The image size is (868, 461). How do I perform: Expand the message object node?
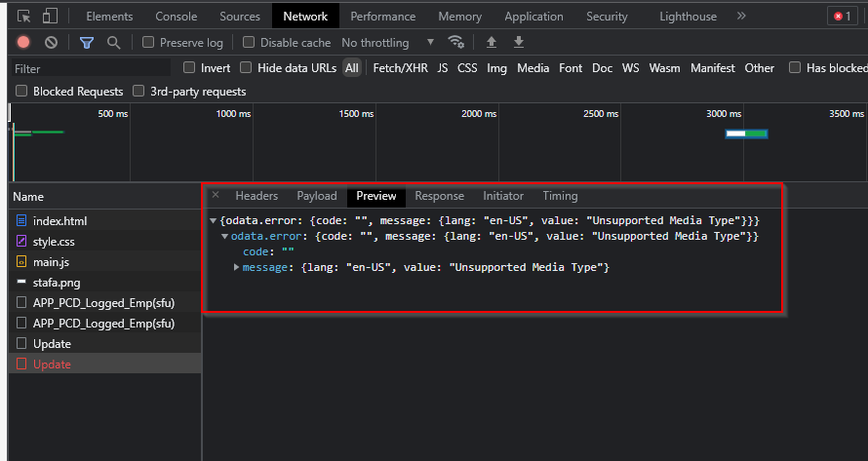tap(236, 267)
